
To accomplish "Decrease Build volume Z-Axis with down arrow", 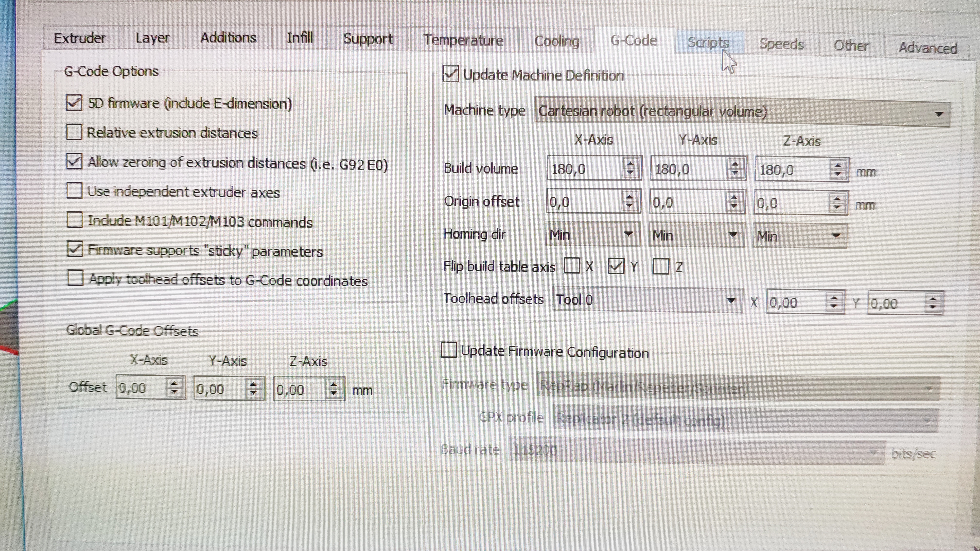I will [838, 174].
